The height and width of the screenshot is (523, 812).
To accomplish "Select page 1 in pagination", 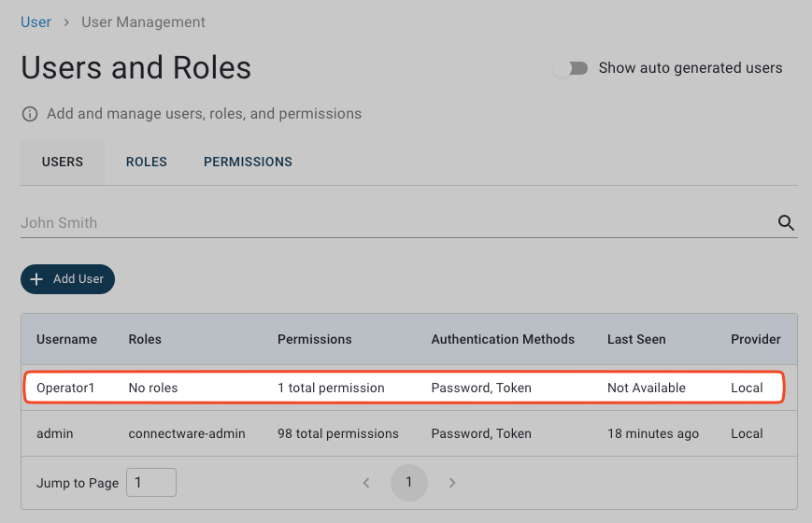I will (408, 483).
